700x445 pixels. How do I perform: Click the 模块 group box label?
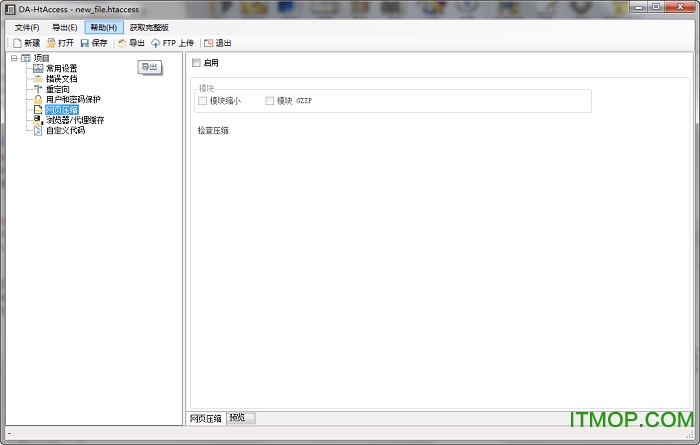(206, 88)
